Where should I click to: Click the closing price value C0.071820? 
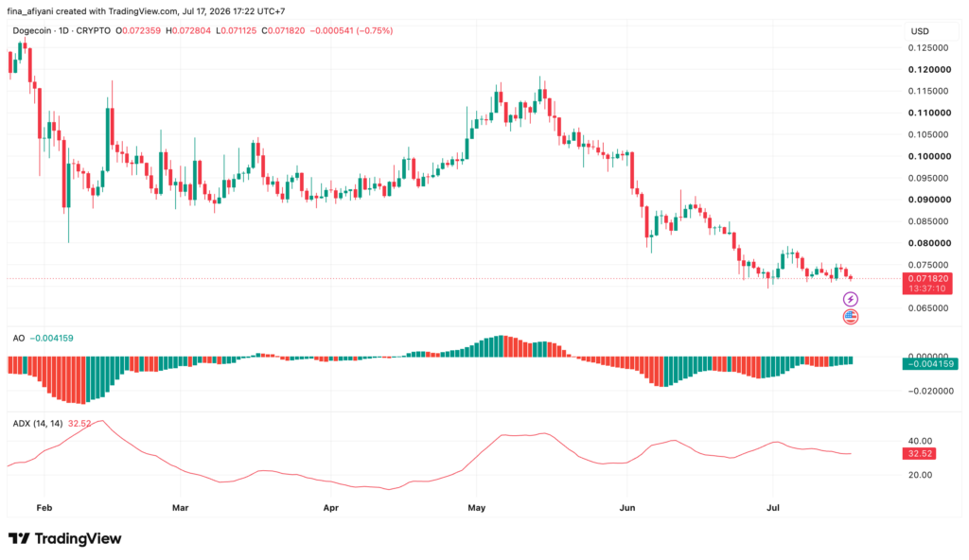click(x=283, y=30)
